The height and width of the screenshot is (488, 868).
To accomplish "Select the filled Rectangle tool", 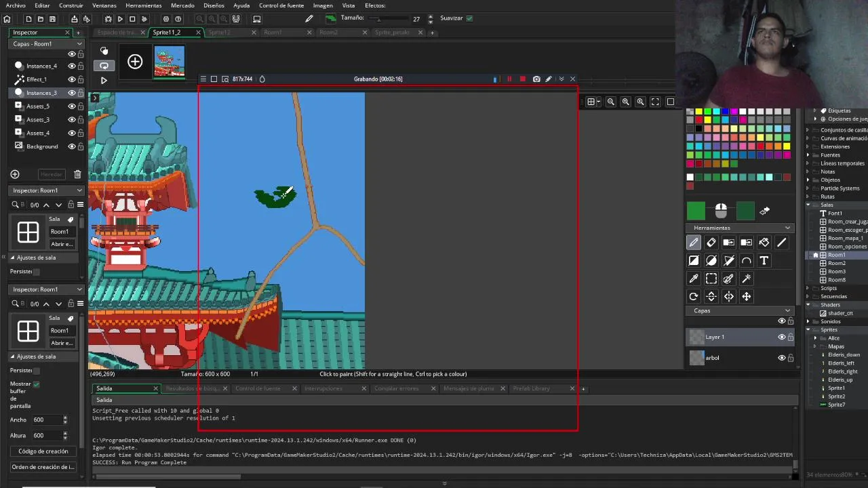I will point(694,260).
